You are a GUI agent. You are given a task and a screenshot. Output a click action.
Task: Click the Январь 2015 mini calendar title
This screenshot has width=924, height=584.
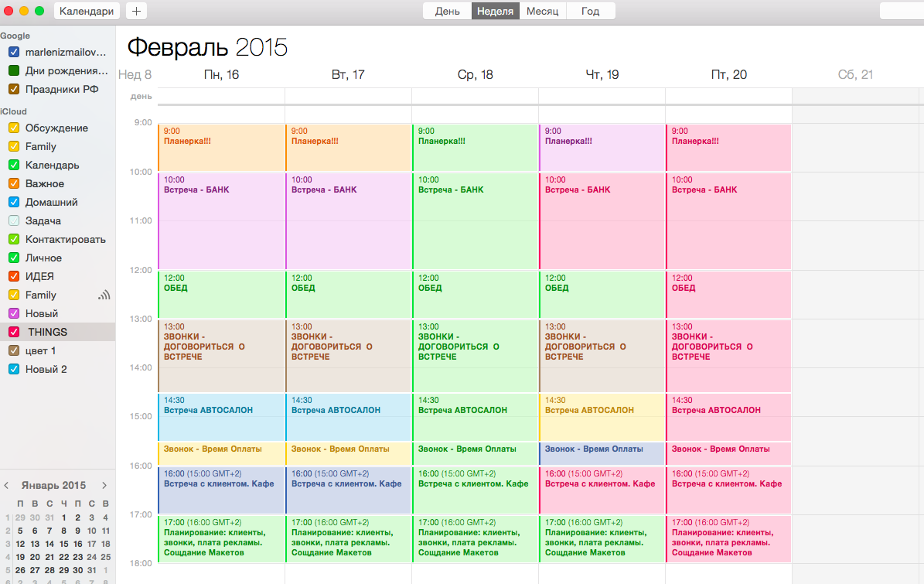click(53, 486)
